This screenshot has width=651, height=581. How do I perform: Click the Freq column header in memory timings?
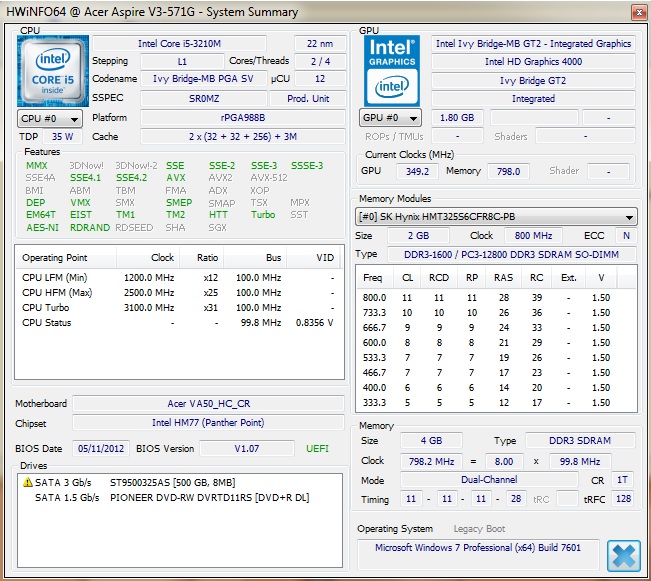(x=375, y=278)
